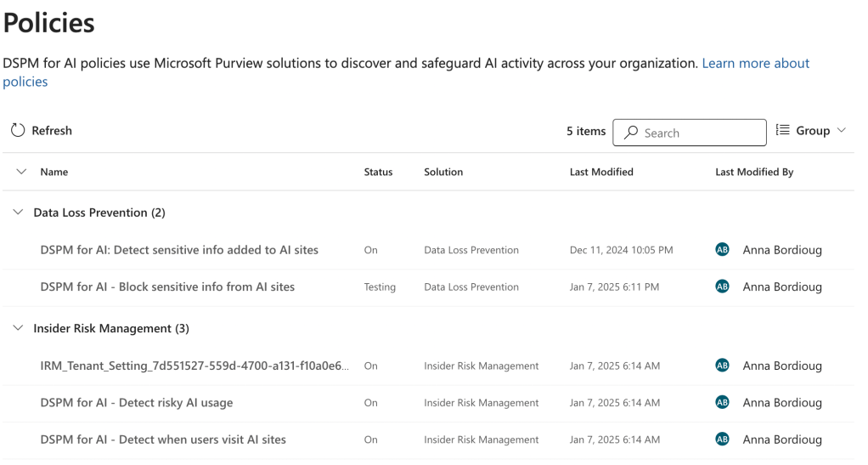This screenshot has height=465, width=868.
Task: Select the IRM_Tenant_Setting policy row
Action: point(194,366)
